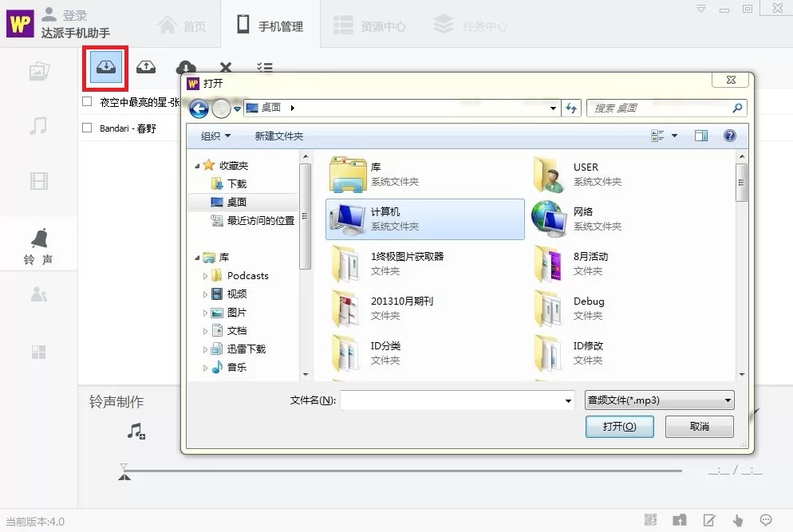Viewport: 793px width, 532px height.
Task: Click the 取消 cancel button
Action: pyautogui.click(x=700, y=427)
